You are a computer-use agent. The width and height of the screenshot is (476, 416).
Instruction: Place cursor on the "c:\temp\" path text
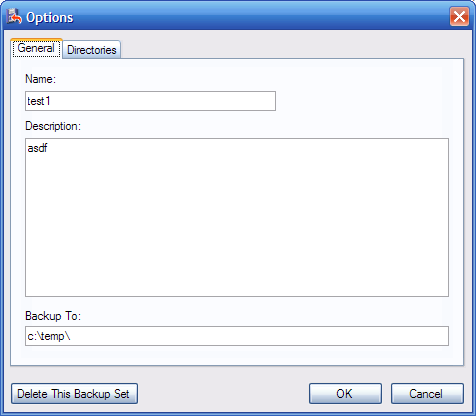[49, 336]
